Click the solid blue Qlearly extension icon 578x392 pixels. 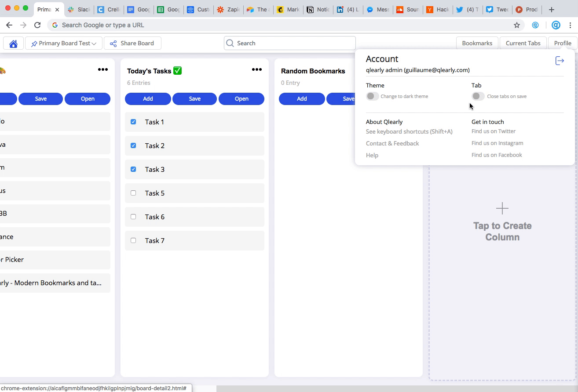point(556,25)
